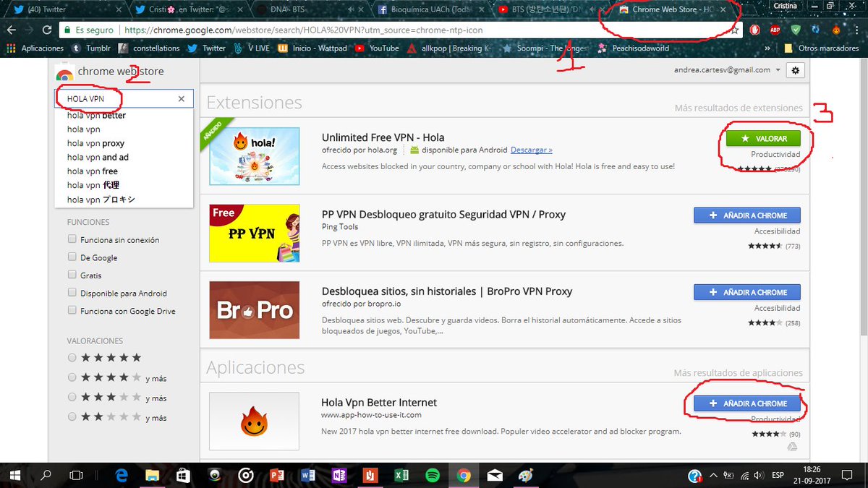The height and width of the screenshot is (488, 868).
Task: Select the three stars 'y más' rating
Action: [72, 398]
